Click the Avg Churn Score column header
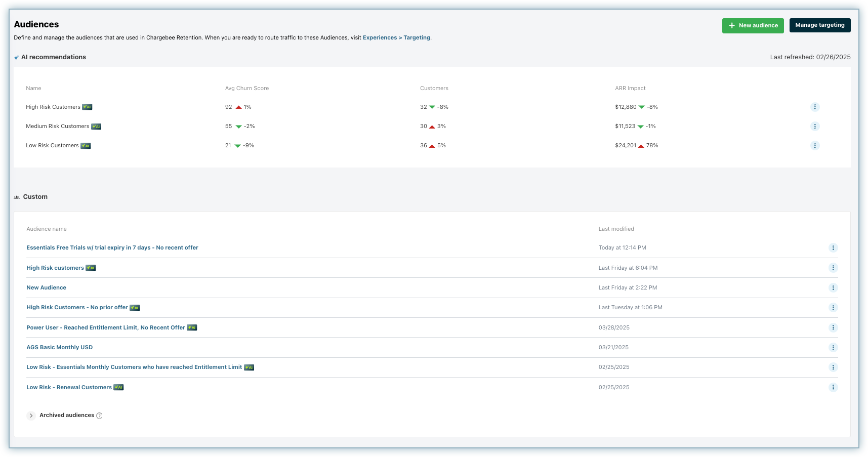Viewport: 868px width, 457px height. (247, 88)
